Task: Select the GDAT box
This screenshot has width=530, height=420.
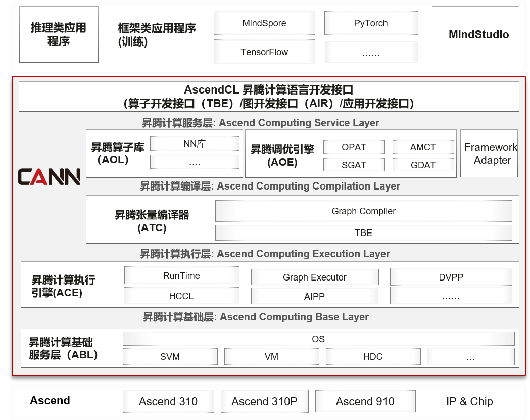Action: point(423,165)
